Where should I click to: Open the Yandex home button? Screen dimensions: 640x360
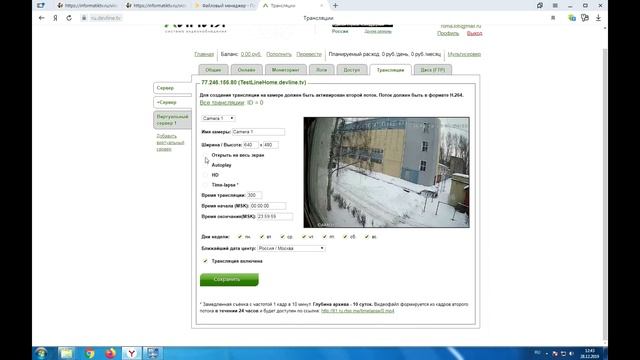pyautogui.click(x=55, y=18)
